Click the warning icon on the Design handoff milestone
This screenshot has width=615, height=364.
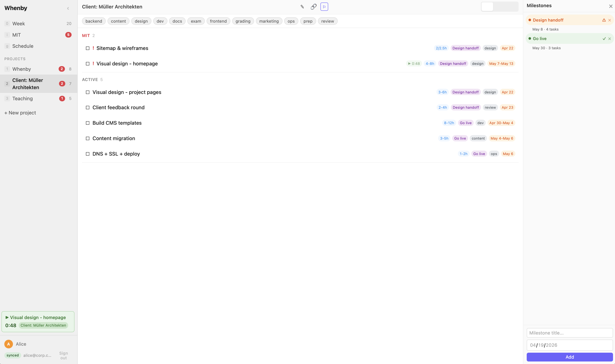[x=604, y=20]
